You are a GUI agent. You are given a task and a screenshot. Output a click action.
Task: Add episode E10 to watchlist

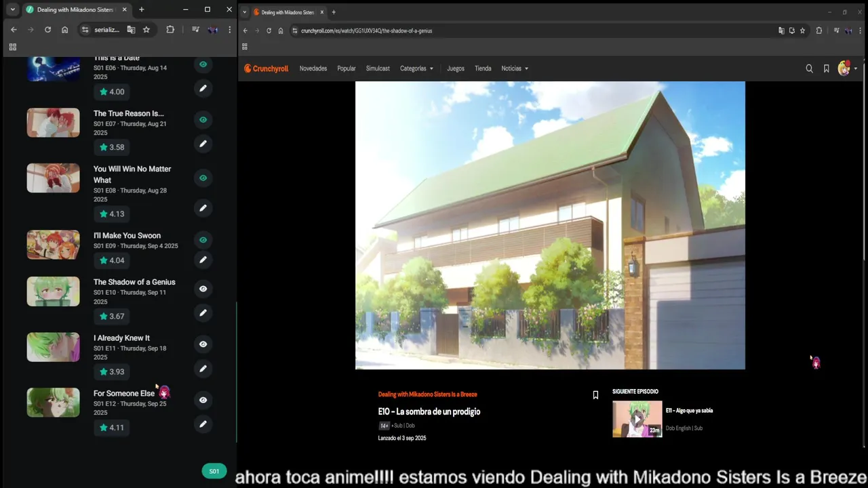(595, 395)
